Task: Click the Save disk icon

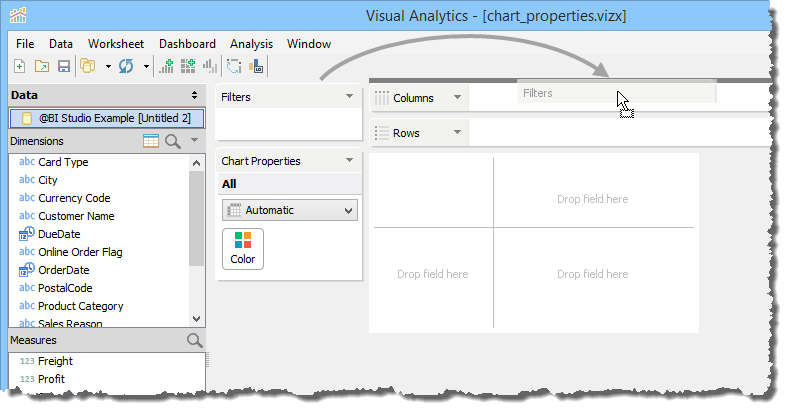Action: coord(63,67)
